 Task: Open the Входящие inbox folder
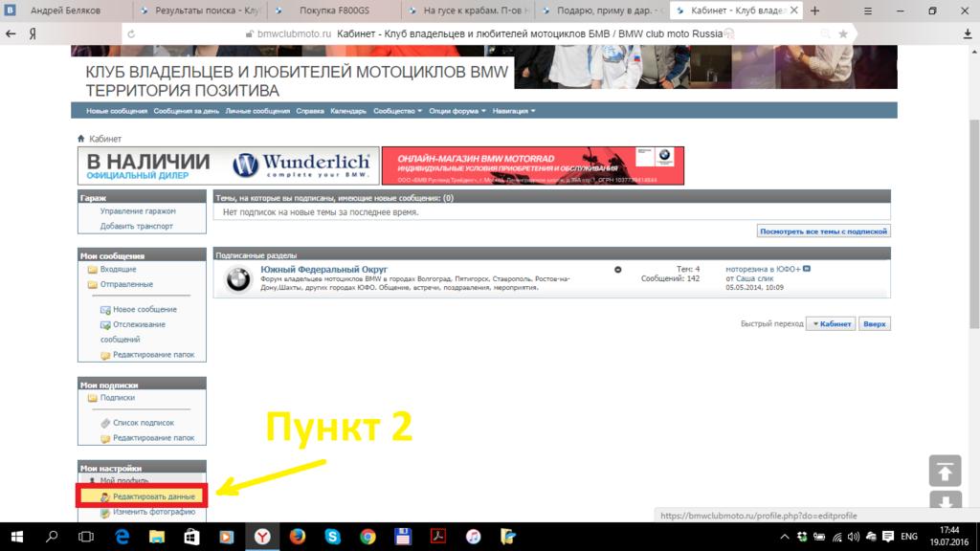point(118,270)
